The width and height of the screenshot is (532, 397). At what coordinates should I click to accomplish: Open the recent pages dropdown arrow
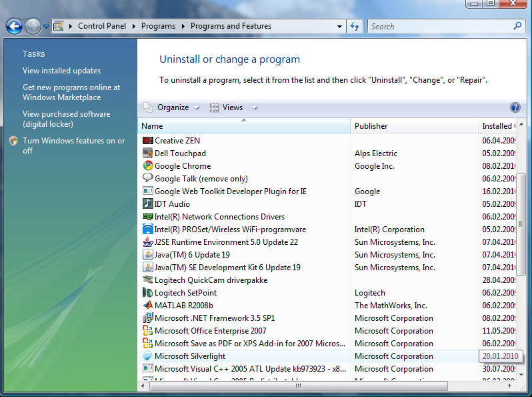(46, 26)
